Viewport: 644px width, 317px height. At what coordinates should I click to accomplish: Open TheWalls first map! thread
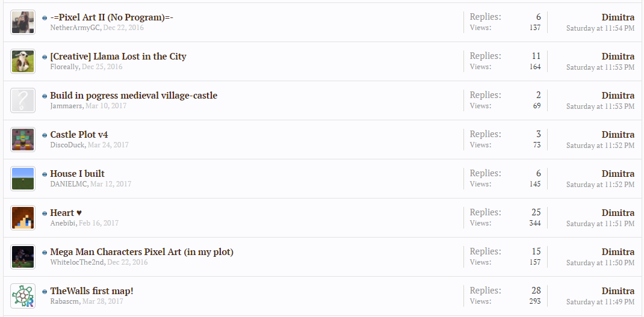[x=91, y=291]
